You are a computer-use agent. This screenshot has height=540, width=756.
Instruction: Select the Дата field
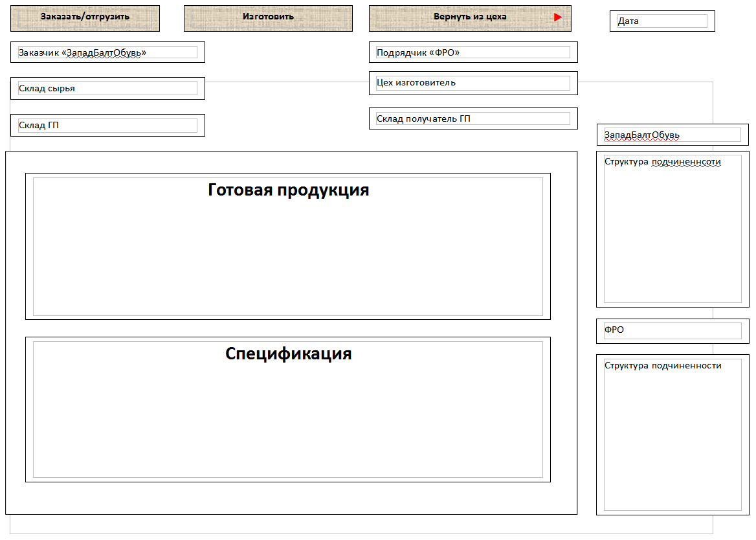point(661,21)
